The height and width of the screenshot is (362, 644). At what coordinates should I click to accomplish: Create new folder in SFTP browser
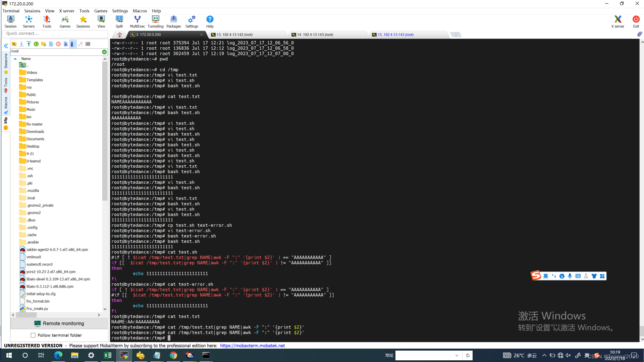tap(44, 44)
